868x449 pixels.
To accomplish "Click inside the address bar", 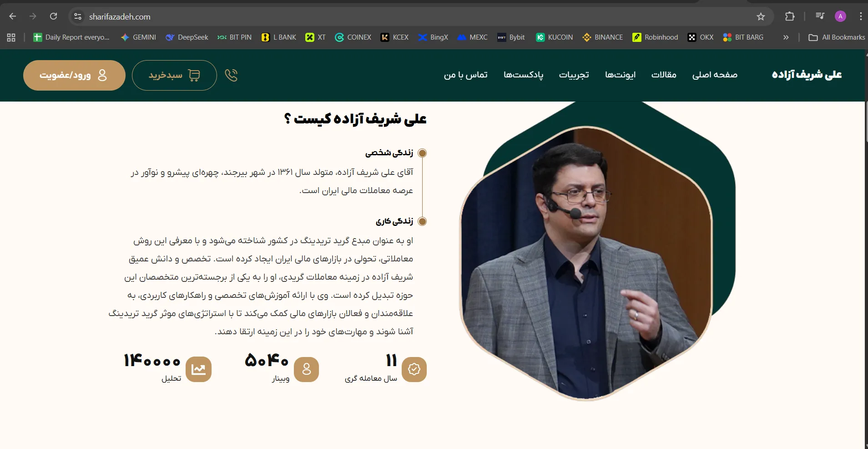I will pyautogui.click(x=318, y=16).
